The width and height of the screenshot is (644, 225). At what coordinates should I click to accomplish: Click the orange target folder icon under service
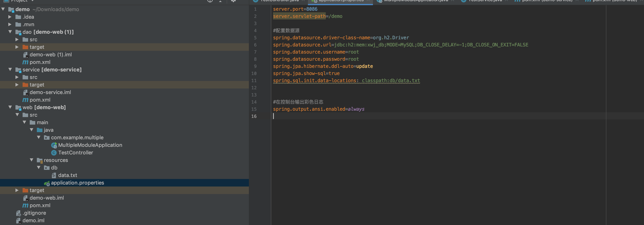(25, 85)
